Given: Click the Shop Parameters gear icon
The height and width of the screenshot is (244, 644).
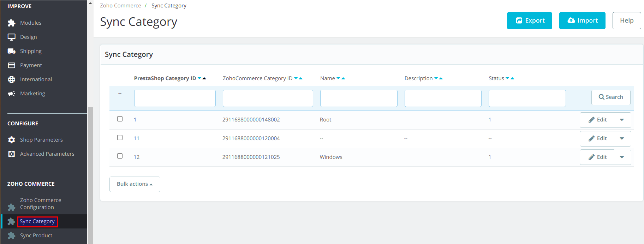Looking at the screenshot, I should pos(12,140).
